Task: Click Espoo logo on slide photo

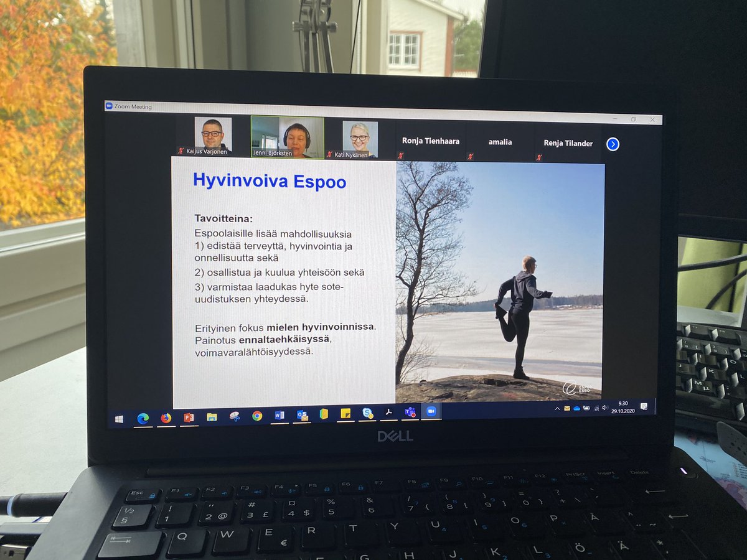Action: tap(576, 386)
